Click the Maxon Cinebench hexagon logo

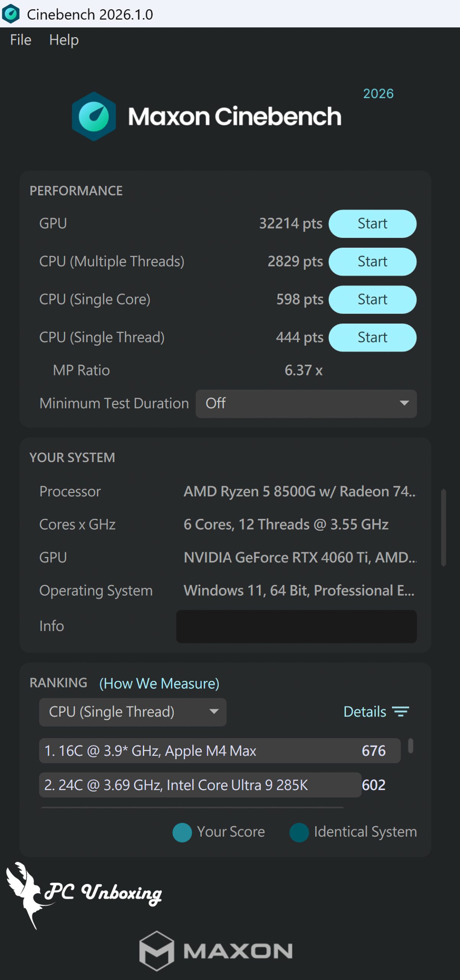pos(94,116)
